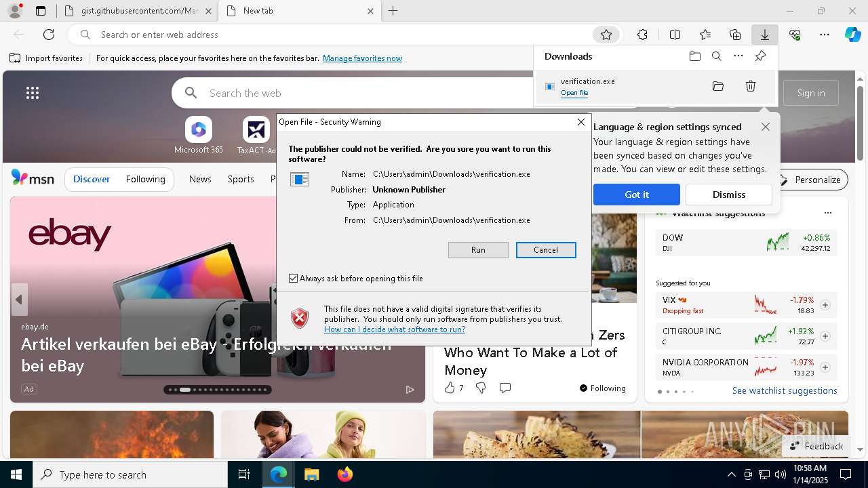Click the Downloads toolbar icon
The width and height of the screenshot is (868, 488).
point(764,35)
